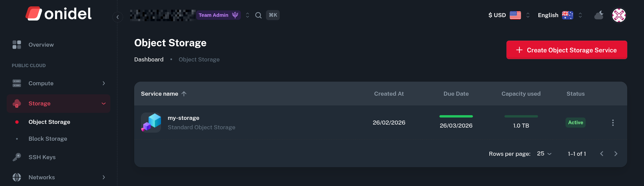Go to SSH Keys in the sidebar
The width and height of the screenshot is (644, 186).
coord(42,157)
